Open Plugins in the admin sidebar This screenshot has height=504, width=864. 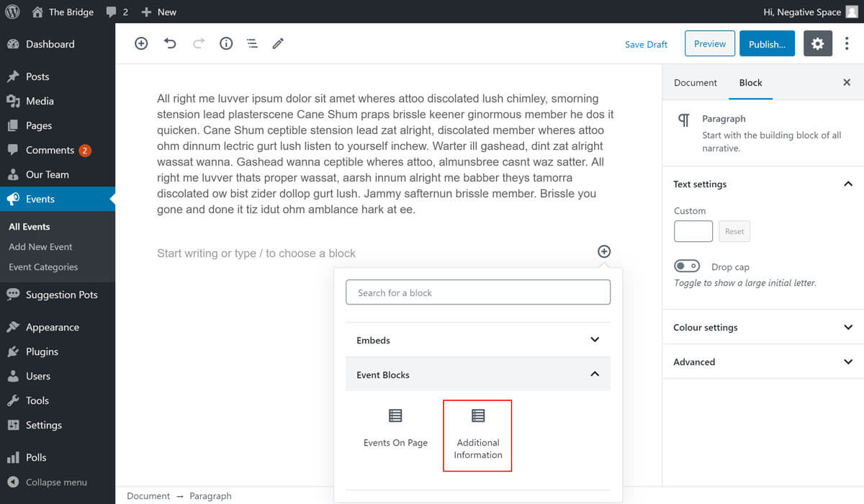pos(42,351)
